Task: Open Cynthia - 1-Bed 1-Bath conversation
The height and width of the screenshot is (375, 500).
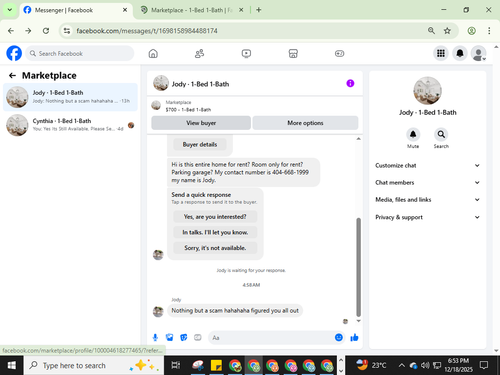Action: click(x=70, y=125)
